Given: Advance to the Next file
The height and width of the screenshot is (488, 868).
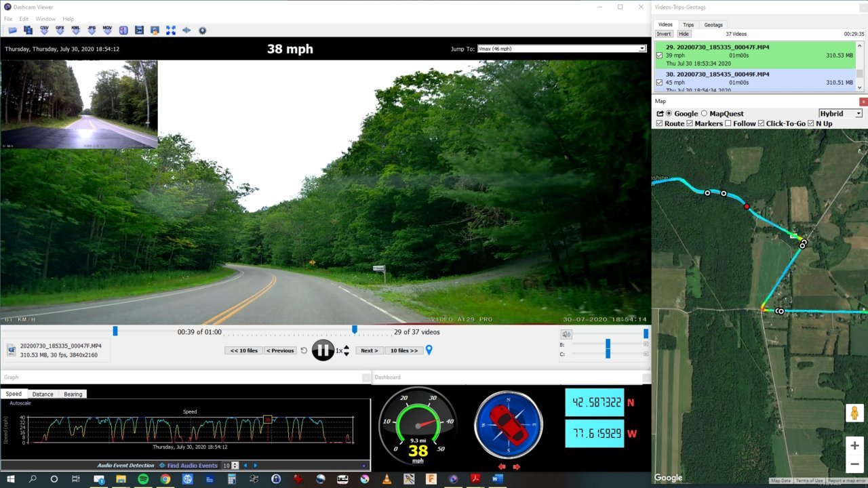Looking at the screenshot, I should pos(369,350).
